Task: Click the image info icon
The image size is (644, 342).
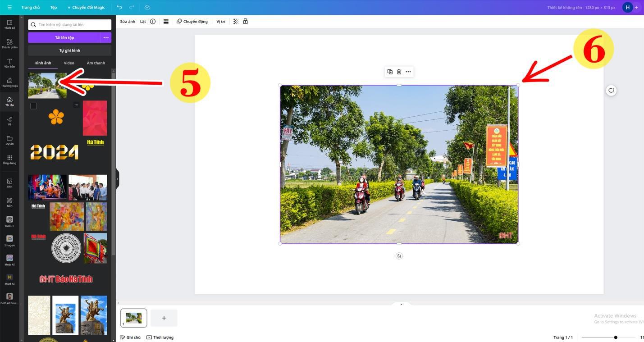Action: pos(153,21)
